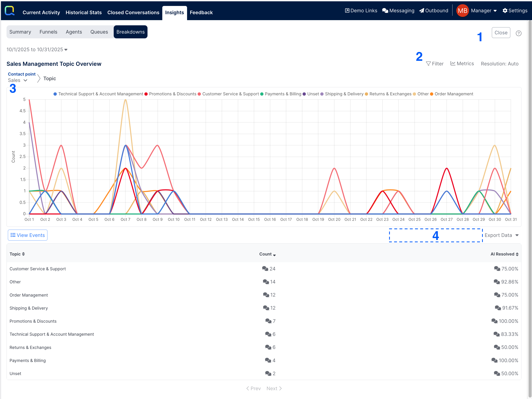The height and width of the screenshot is (399, 532).
Task: Open Closed Conversations tab
Action: (x=133, y=12)
